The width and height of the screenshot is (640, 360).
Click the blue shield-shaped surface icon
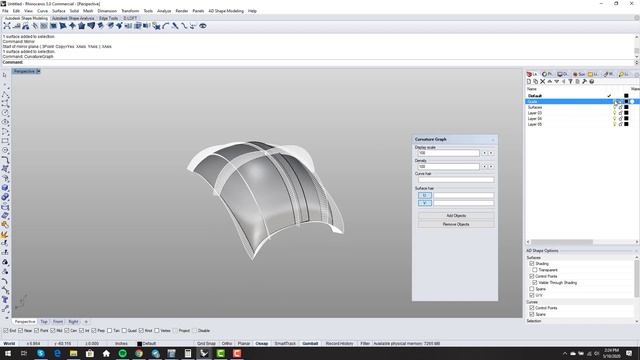coord(91,26)
